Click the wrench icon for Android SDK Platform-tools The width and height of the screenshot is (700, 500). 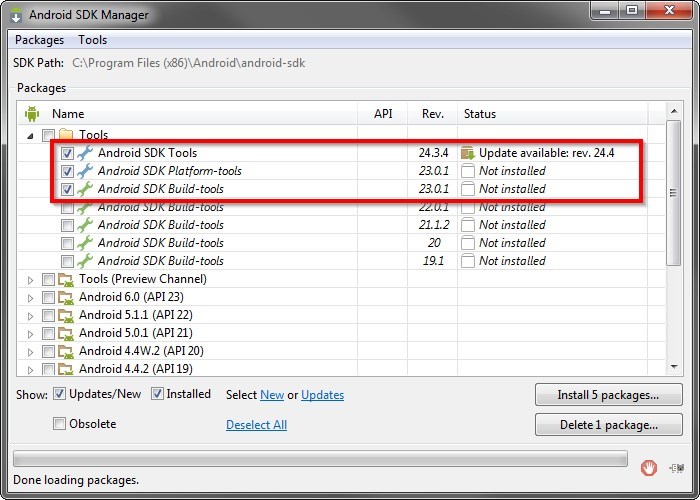85,171
